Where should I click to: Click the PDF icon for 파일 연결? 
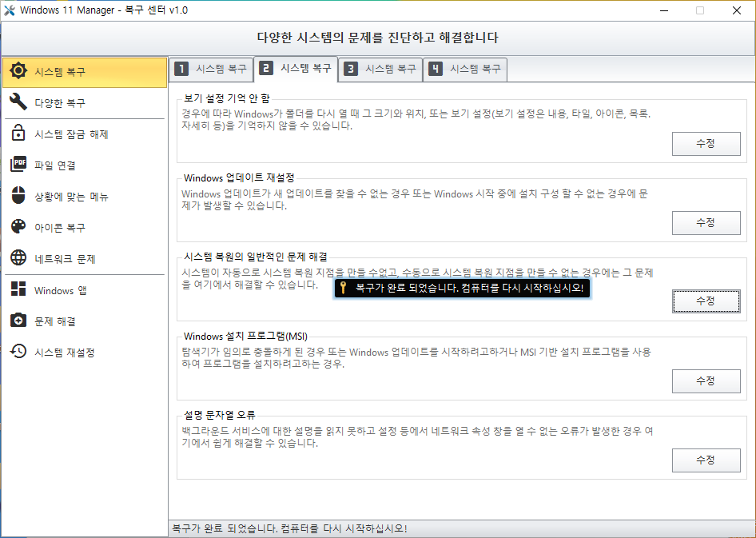point(18,165)
